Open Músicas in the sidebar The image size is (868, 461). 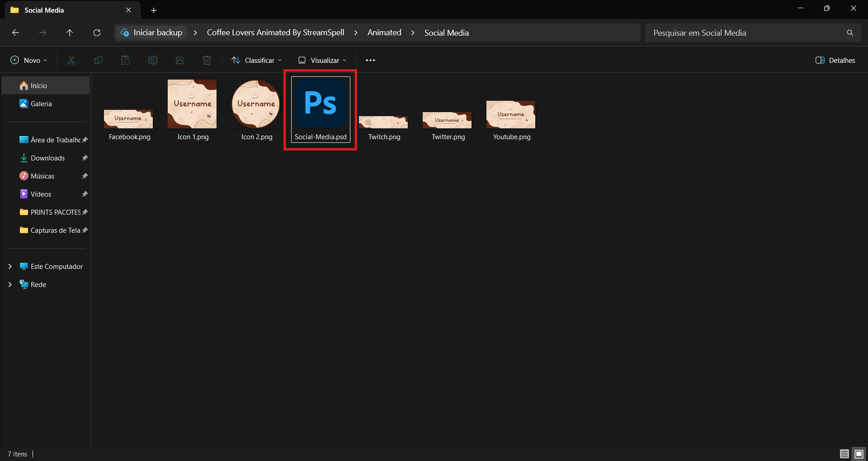(46, 176)
